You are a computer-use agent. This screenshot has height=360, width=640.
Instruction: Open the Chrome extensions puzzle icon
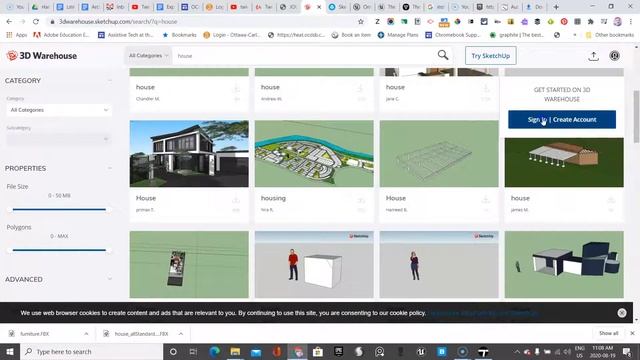pos(590,22)
